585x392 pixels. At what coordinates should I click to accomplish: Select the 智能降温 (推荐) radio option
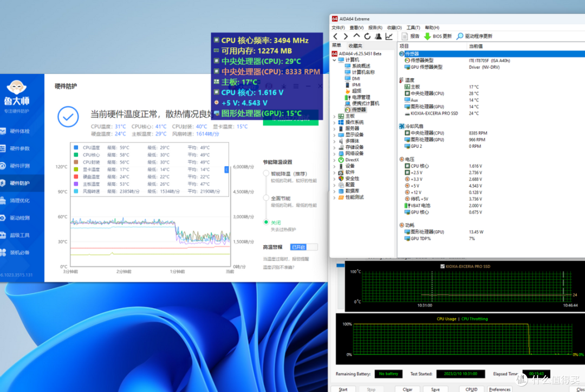(266, 174)
